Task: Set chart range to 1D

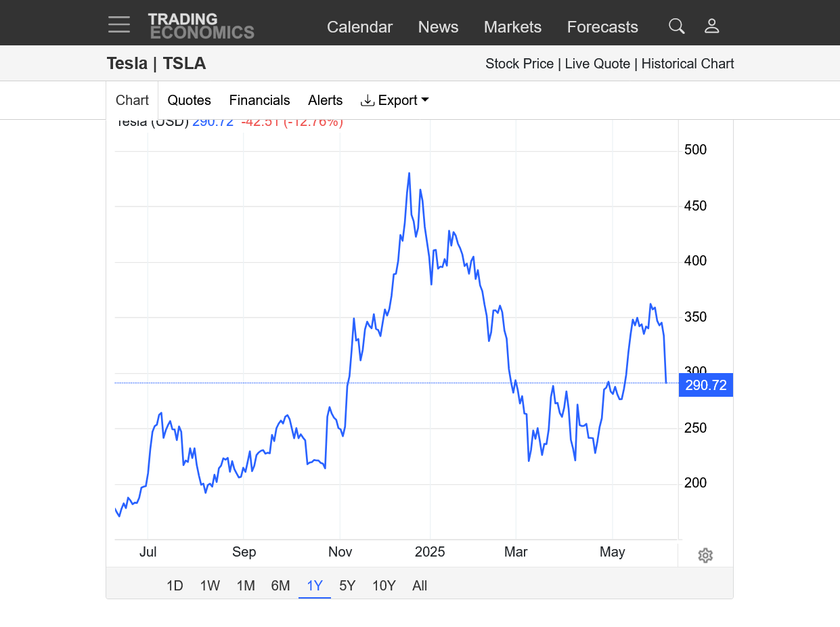Action: pyautogui.click(x=175, y=586)
